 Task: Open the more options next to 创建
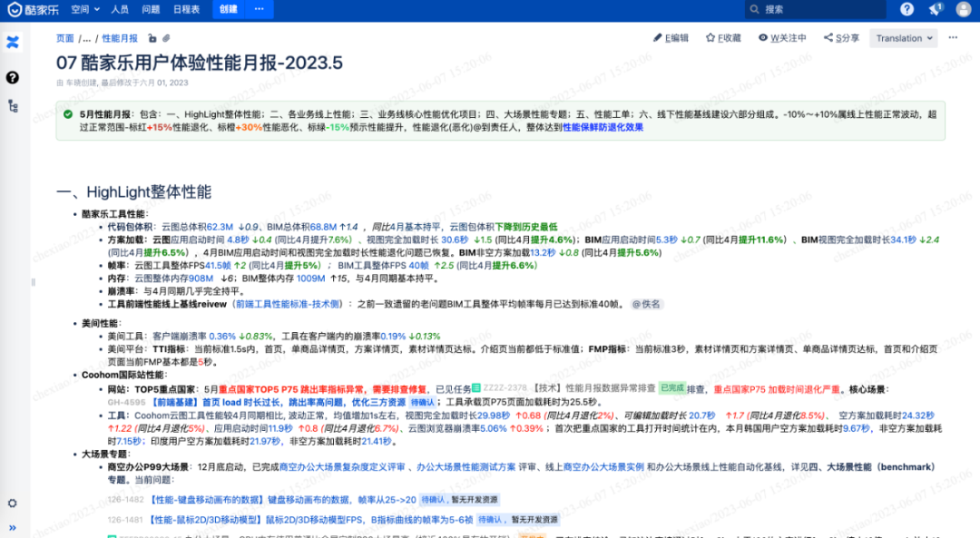pos(260,9)
